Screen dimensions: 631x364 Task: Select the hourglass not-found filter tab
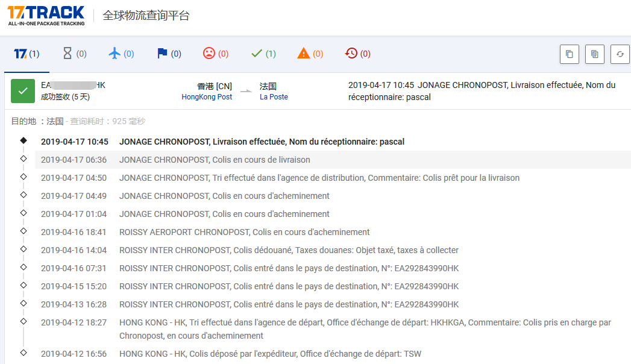(x=74, y=54)
